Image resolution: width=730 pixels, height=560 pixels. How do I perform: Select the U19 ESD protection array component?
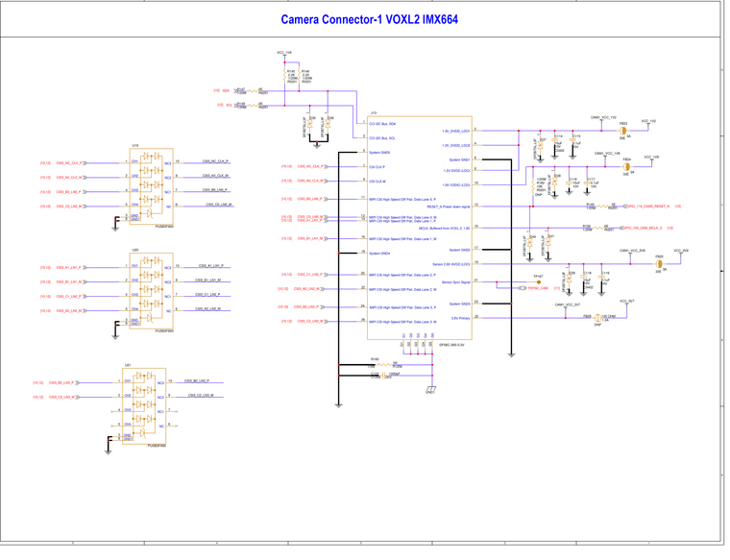tap(150, 186)
